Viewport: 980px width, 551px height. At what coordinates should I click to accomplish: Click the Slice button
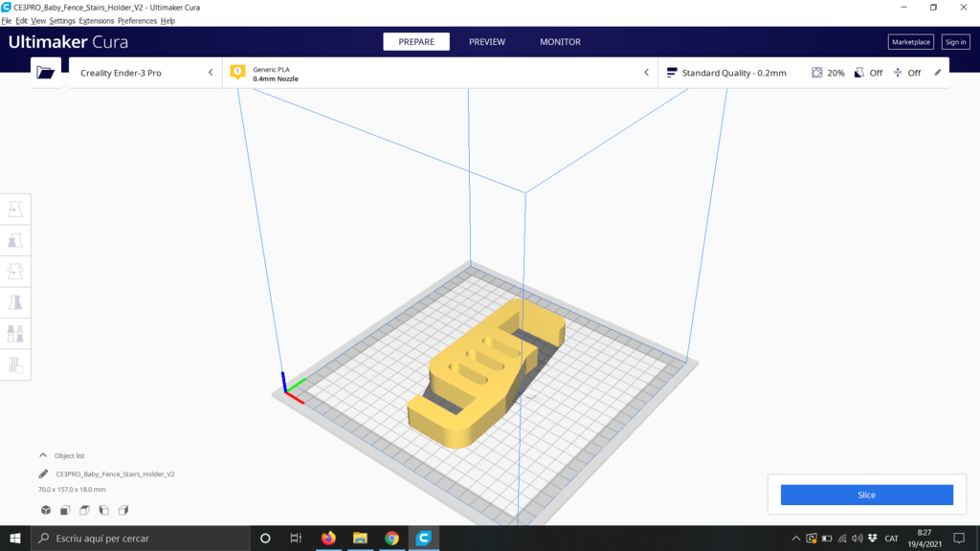(x=866, y=495)
